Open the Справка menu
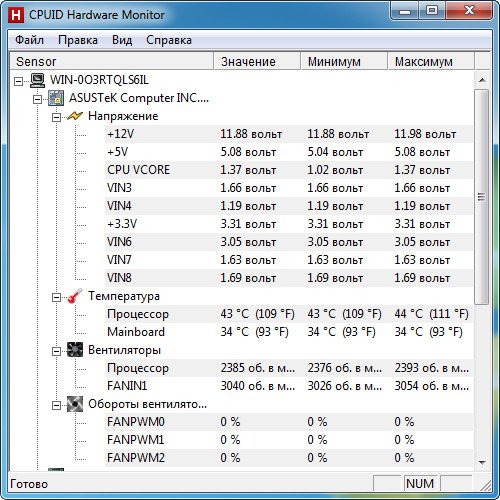The width and height of the screenshot is (500, 500). coord(169,40)
